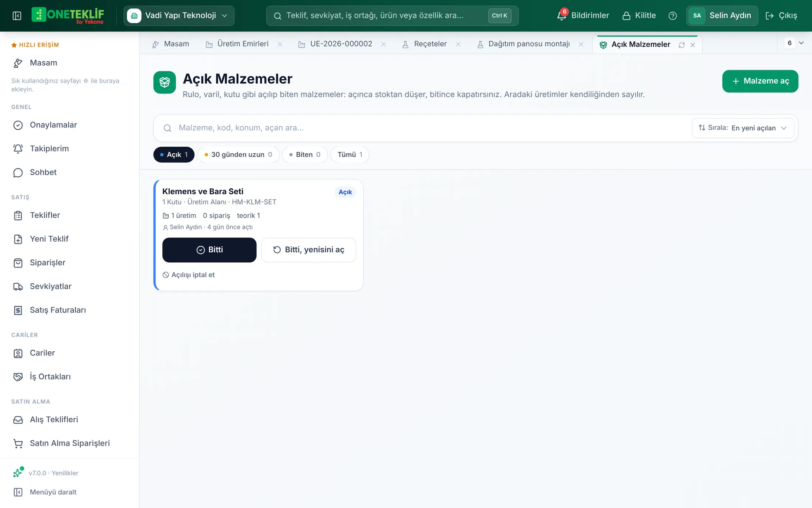The height and width of the screenshot is (508, 812).
Task: Open Takiplerim in the sidebar
Action: click(70, 149)
